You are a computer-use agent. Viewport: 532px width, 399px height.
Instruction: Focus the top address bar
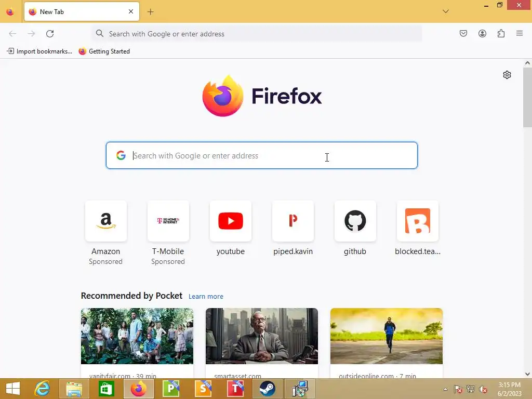257,34
